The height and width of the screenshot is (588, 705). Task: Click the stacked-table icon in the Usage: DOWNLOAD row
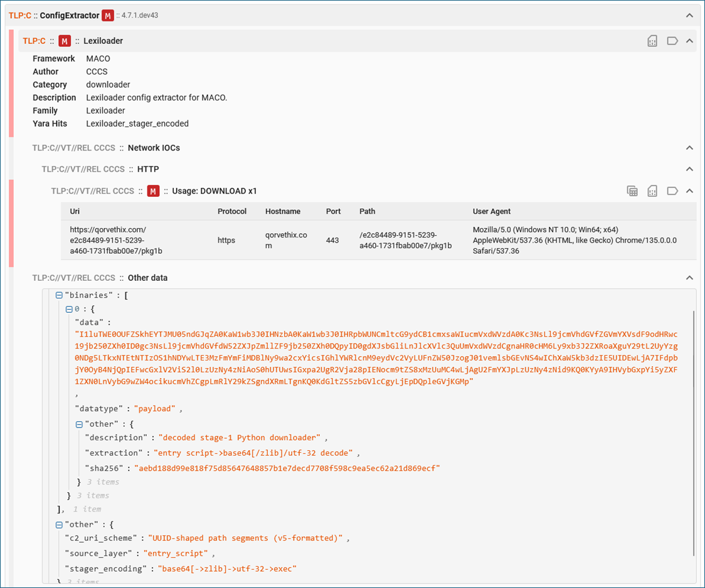click(x=632, y=191)
